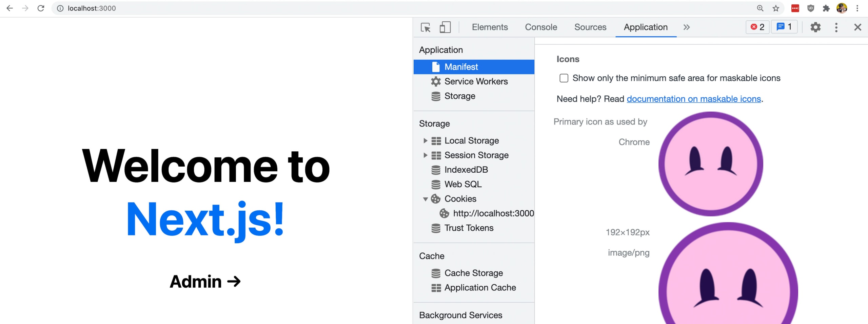Reload the localhost page
Viewport: 868px width, 324px height.
41,8
